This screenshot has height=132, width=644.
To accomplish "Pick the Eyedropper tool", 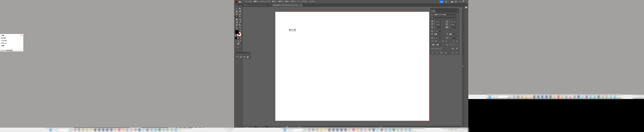I will pyautogui.click(x=240, y=22).
